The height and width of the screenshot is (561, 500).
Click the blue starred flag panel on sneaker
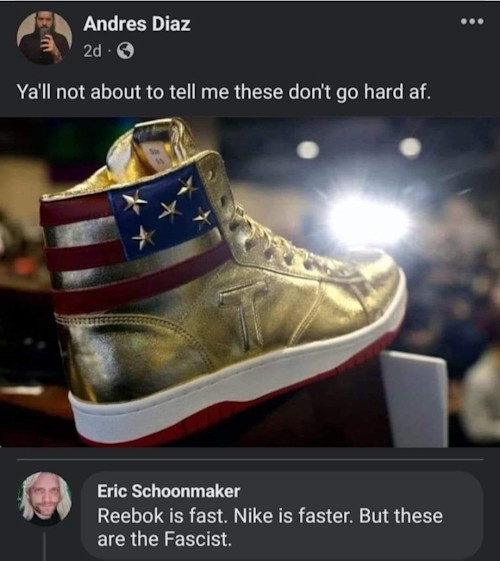165,212
